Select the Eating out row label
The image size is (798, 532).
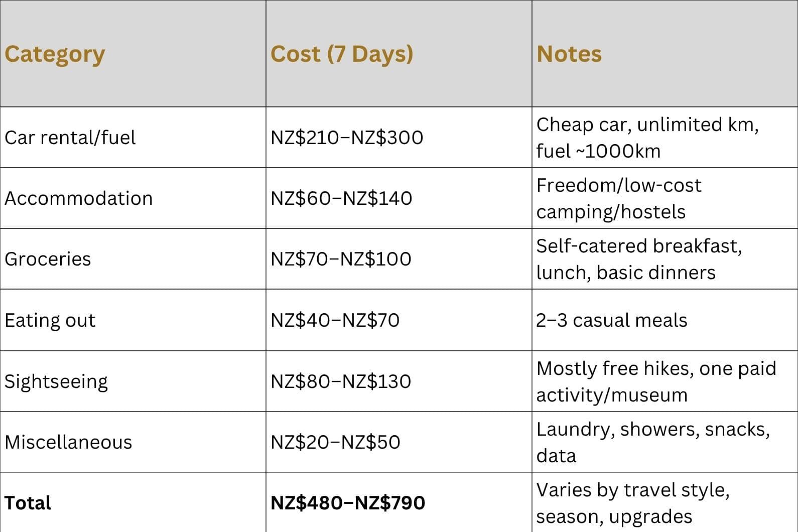(x=50, y=320)
